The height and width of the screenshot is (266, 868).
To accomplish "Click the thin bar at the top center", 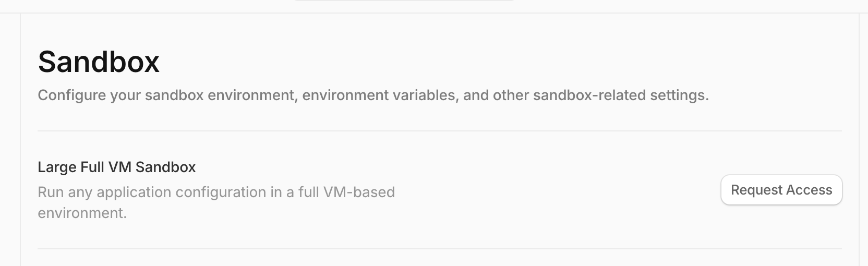I will [x=404, y=1].
